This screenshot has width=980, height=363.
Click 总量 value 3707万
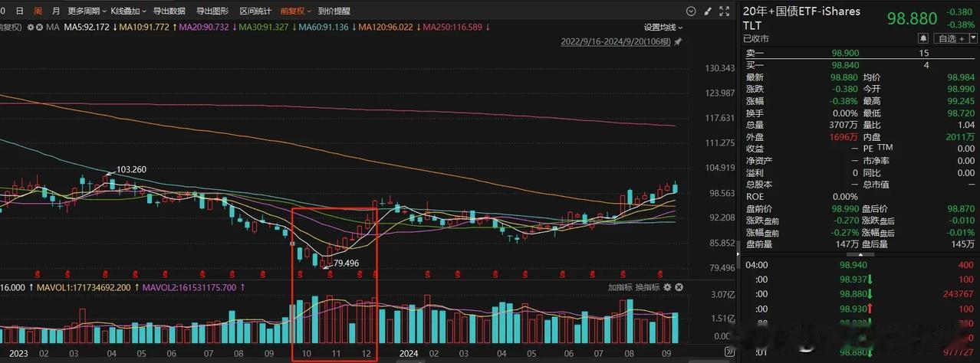(844, 125)
